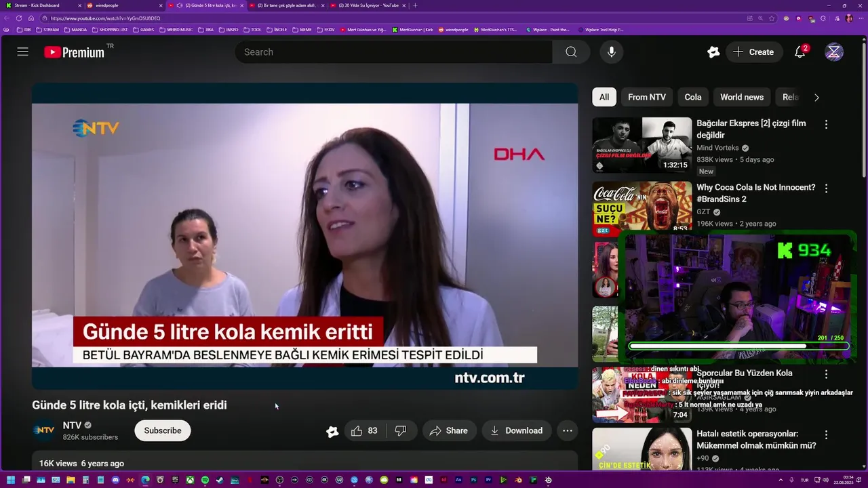
Task: Open the SHOPPING LIST bookmarks folder
Action: 109,30
